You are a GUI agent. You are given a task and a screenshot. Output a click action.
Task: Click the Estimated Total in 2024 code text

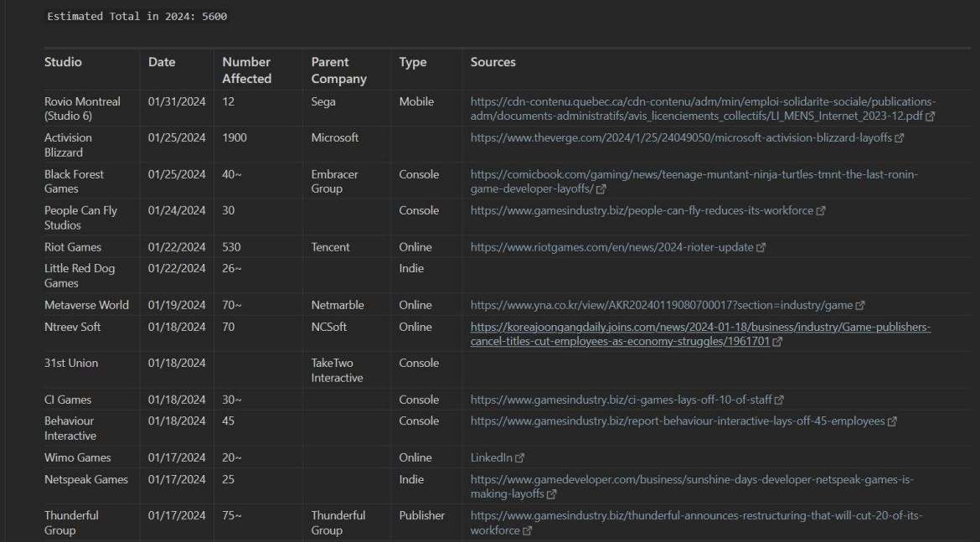[x=137, y=17]
